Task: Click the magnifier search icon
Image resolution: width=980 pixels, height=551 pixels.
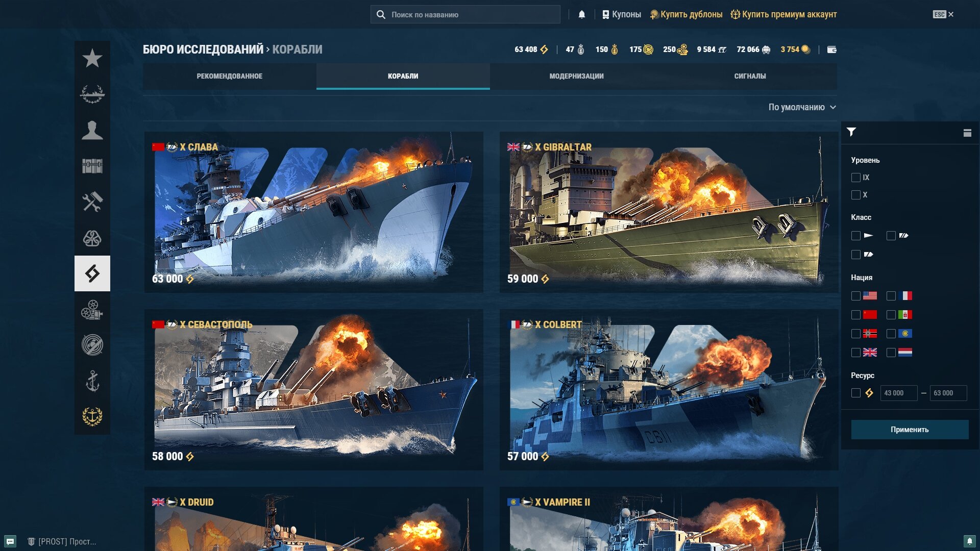Action: click(x=381, y=14)
